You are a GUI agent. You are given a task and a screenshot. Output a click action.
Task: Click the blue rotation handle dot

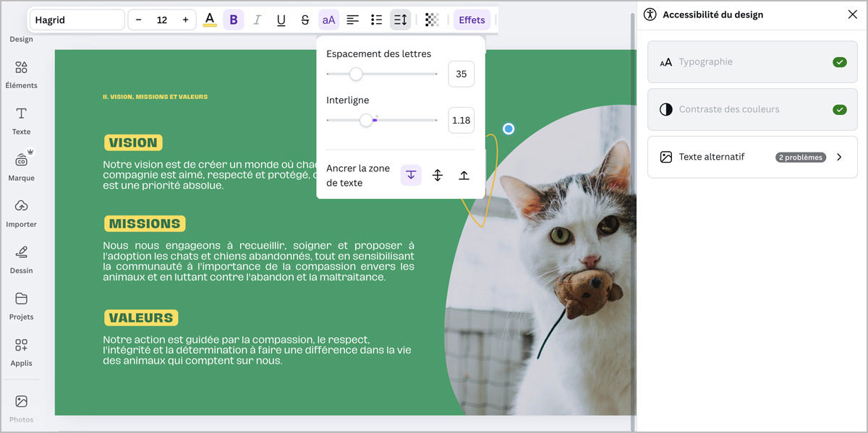[509, 129]
